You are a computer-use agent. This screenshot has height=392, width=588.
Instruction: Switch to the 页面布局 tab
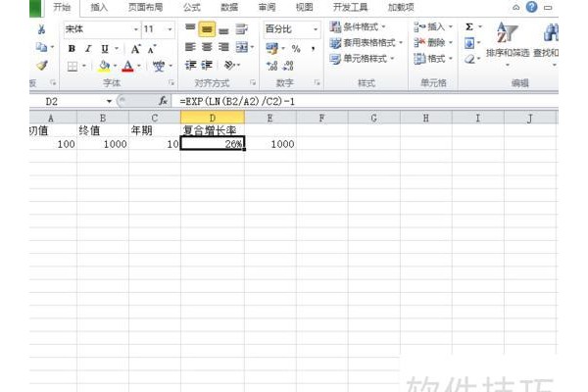tap(145, 7)
